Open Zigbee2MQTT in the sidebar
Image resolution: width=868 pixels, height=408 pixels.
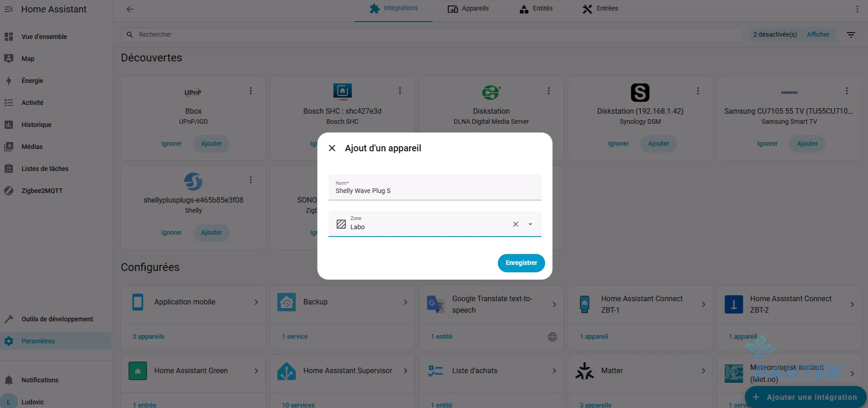[x=42, y=191]
